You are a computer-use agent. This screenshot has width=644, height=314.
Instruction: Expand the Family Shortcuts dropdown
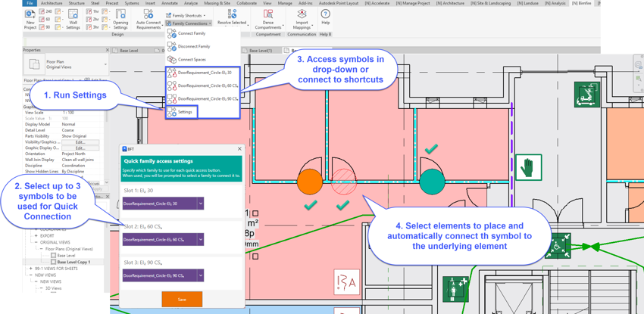205,16
